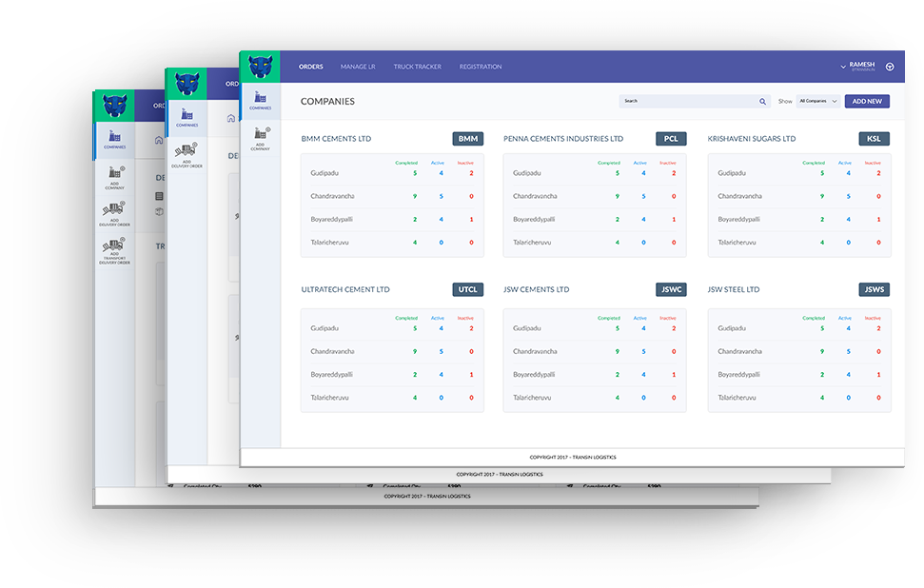Select Add Transport Delivery Order in rearmost window
This screenshot has height=588, width=924.
coord(114,251)
